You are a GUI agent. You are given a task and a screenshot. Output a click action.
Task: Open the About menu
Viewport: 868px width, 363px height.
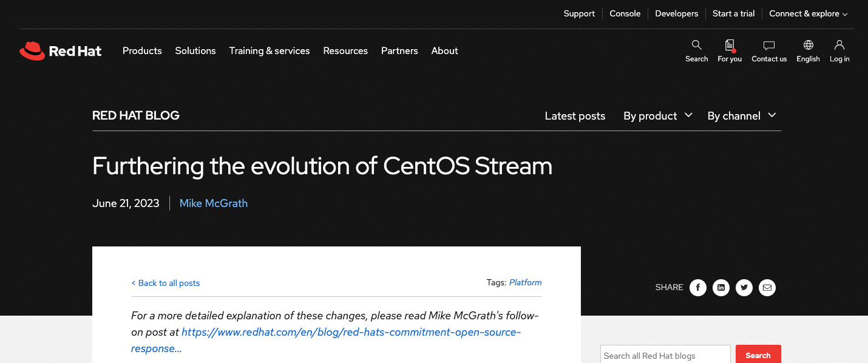(444, 51)
